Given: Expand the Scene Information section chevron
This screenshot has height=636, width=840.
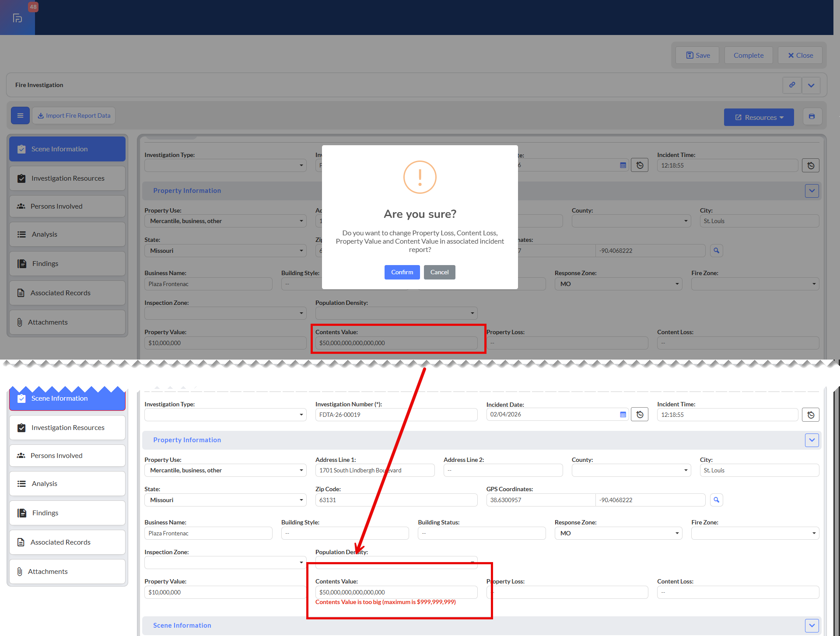Looking at the screenshot, I should coord(812,626).
